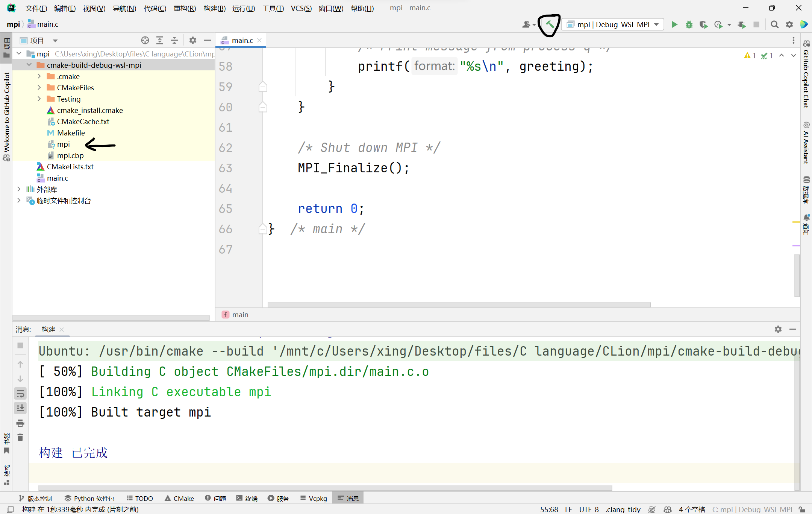Viewport: 812px width, 514px height.
Task: Expand the Testing folder
Action: [39, 99]
